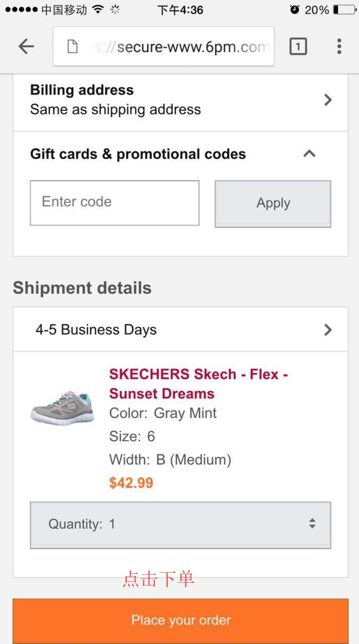Image resolution: width=359 pixels, height=644 pixels.
Task: Tap the browser back arrow
Action: [26, 47]
